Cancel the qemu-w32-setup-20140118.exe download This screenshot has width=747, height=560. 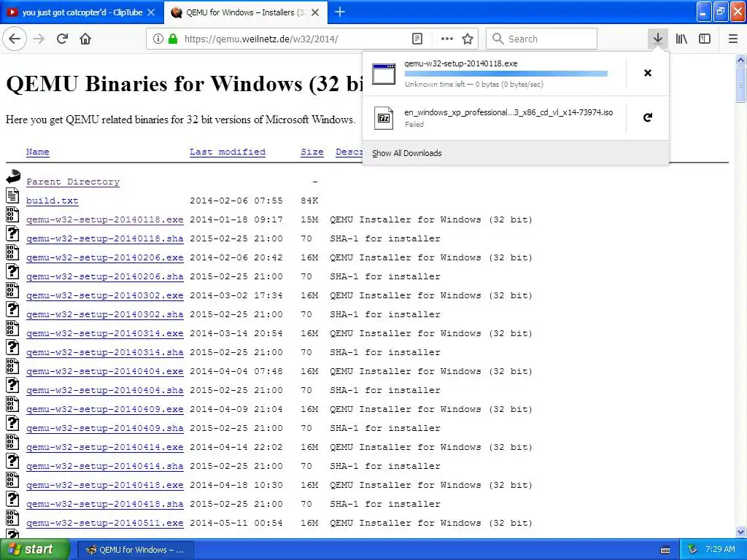pos(648,73)
